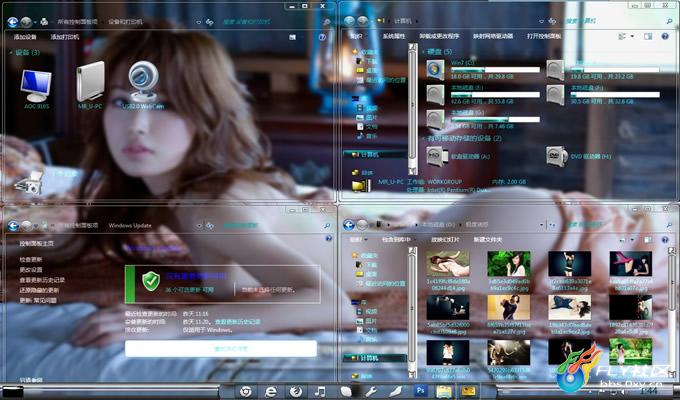Image resolution: width=680 pixels, height=400 pixels.
Task: Open Chrome from the taskbar
Action: pyautogui.click(x=245, y=391)
